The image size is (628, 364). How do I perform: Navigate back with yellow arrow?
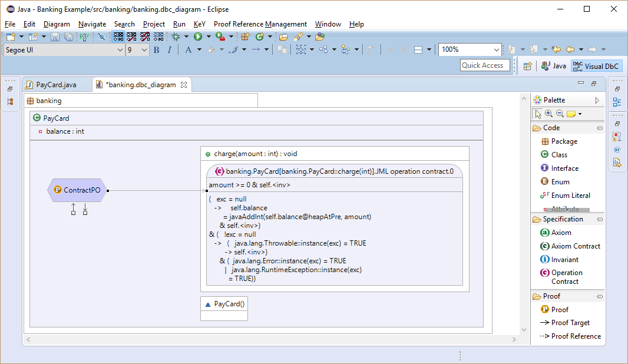(570, 49)
